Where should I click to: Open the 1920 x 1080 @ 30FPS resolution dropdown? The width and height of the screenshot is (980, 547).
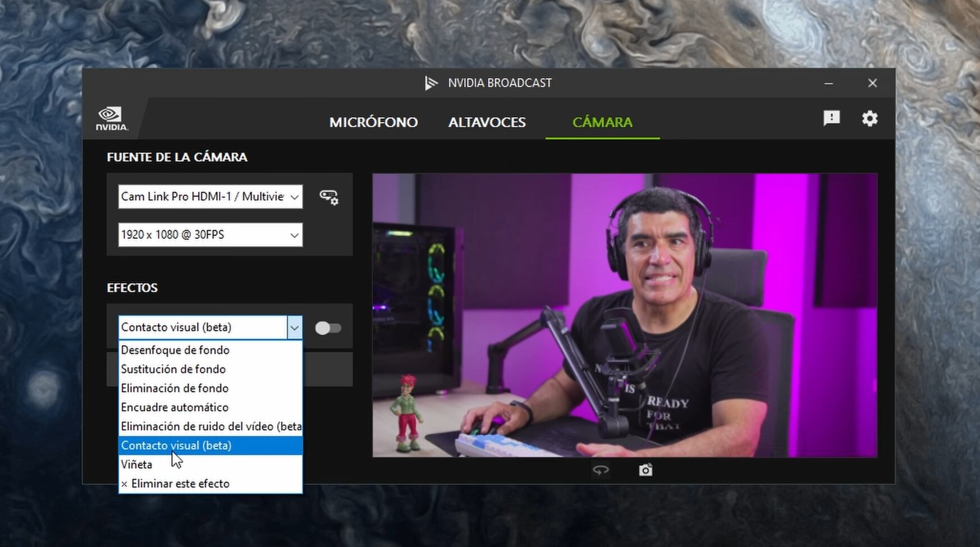point(210,235)
